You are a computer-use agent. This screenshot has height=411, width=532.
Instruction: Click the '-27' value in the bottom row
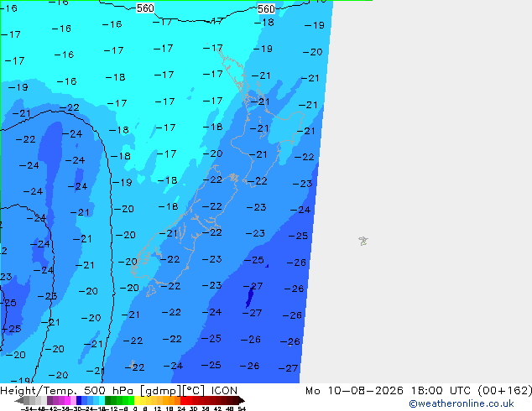click(288, 368)
